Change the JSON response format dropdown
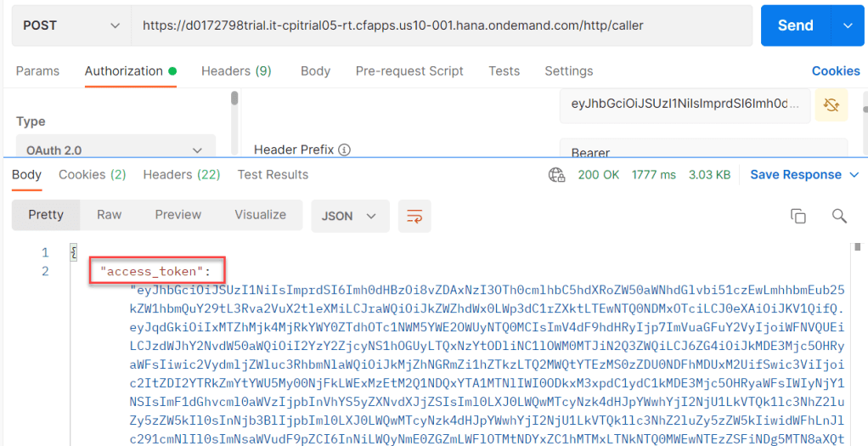Screen dimensions: 868x446 [x=350, y=216]
